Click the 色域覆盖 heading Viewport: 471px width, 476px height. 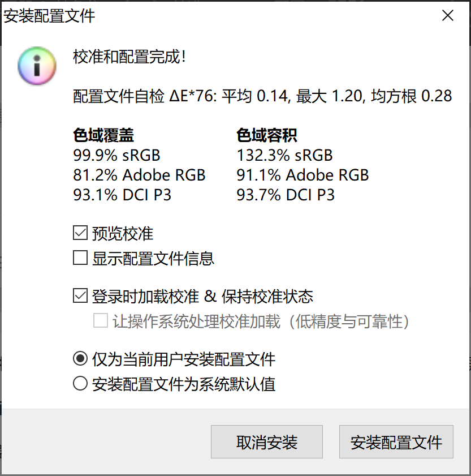103,135
